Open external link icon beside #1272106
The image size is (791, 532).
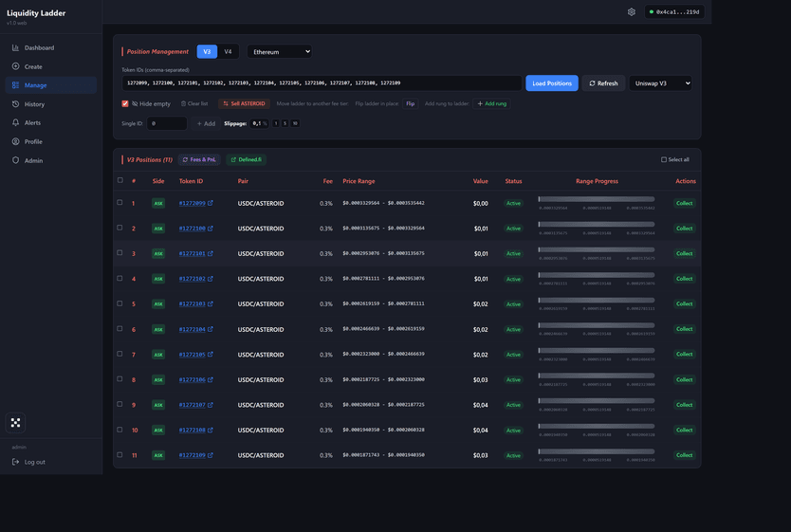[211, 379]
